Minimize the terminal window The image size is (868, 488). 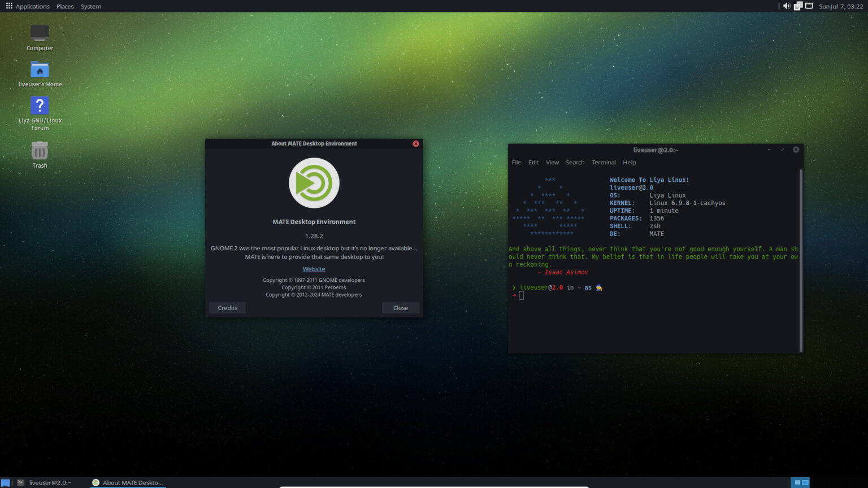(x=769, y=150)
